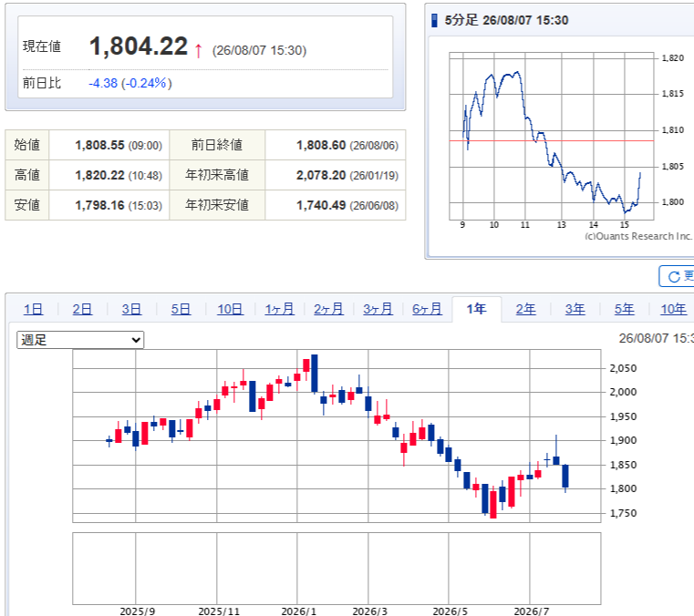Switch chart to 1ヶ月 period
Viewport: 694px width, 616px height.
[x=280, y=309]
